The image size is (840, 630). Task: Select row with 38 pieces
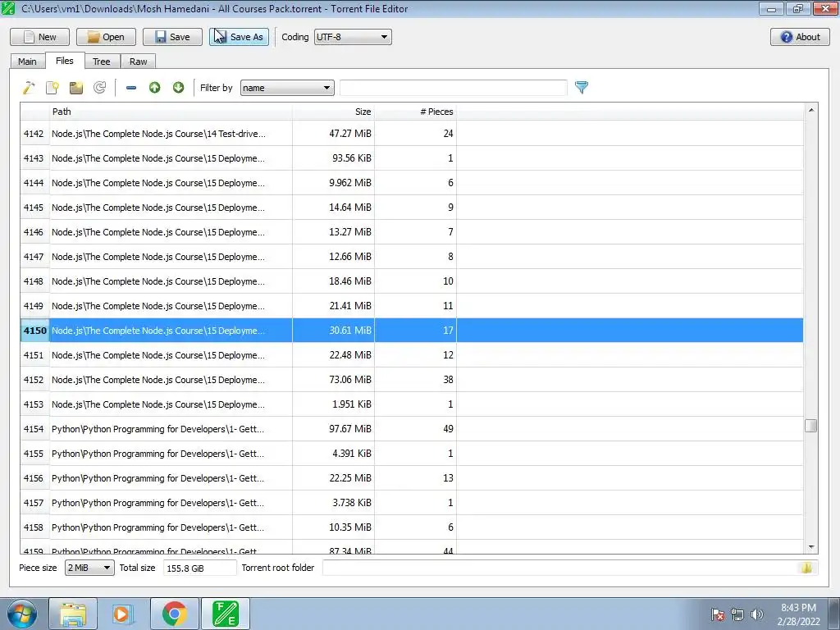[412, 380]
